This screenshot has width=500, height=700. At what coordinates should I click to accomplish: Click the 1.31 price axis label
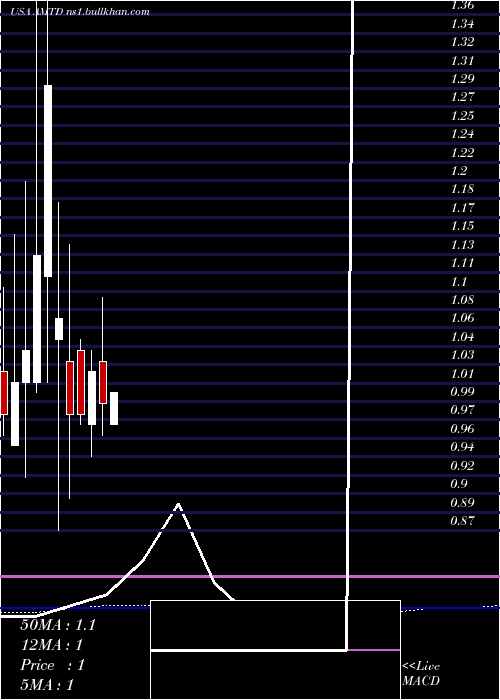click(462, 61)
